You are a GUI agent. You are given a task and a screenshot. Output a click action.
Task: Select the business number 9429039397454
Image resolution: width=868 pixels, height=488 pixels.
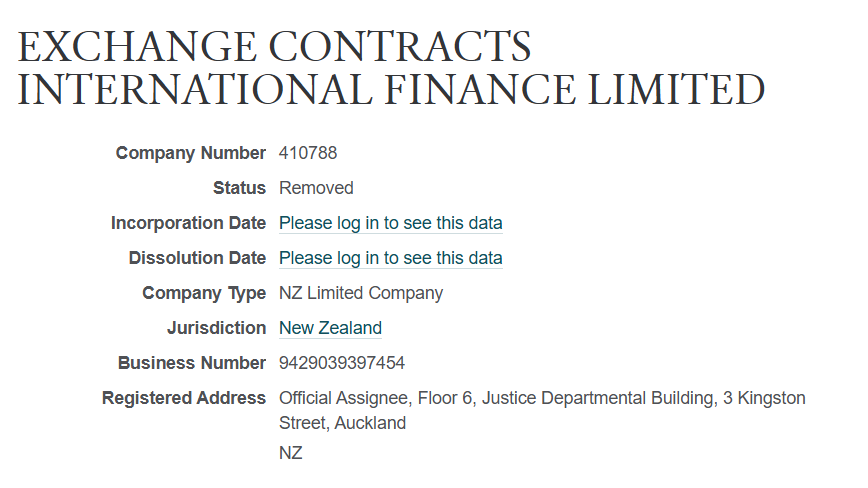click(342, 363)
